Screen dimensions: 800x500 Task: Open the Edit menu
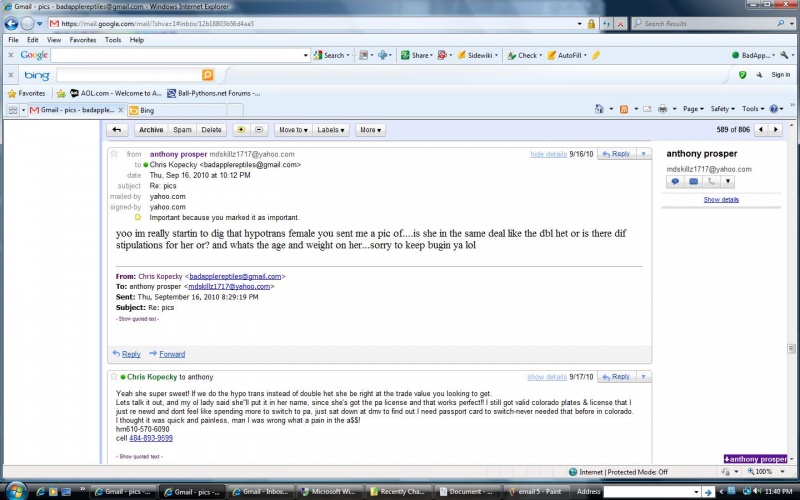(x=33, y=40)
